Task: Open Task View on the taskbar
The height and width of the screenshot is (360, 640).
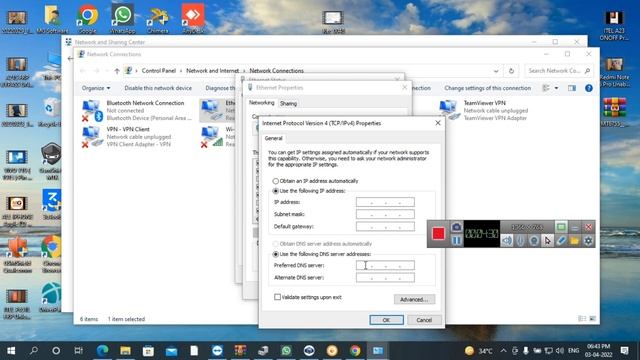Action: coord(78,351)
